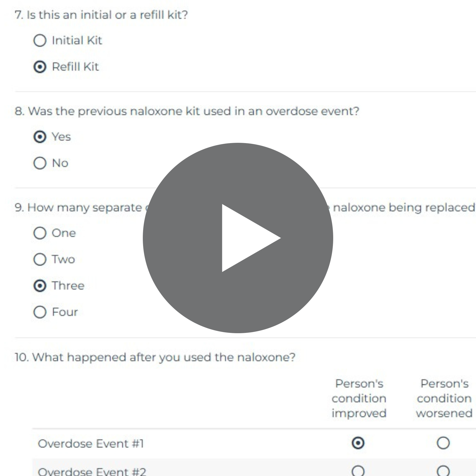Click the Three label text

[68, 286]
